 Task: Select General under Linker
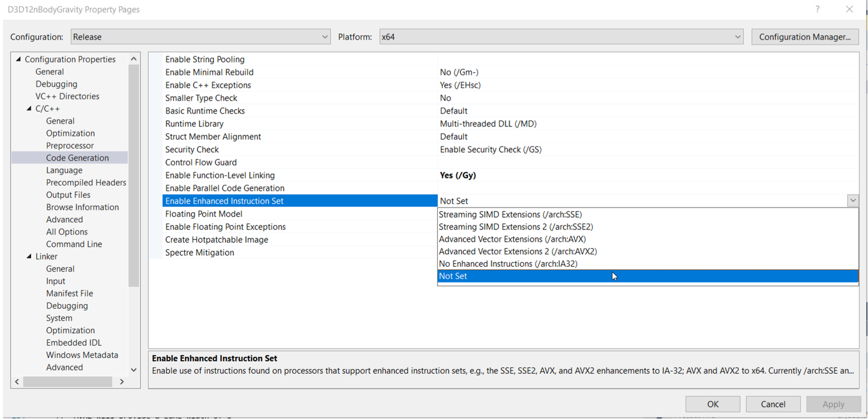coord(60,269)
